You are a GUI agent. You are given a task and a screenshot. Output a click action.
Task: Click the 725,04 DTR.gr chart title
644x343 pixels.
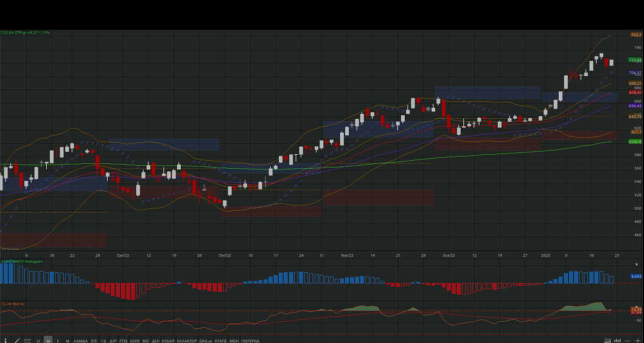click(25, 32)
